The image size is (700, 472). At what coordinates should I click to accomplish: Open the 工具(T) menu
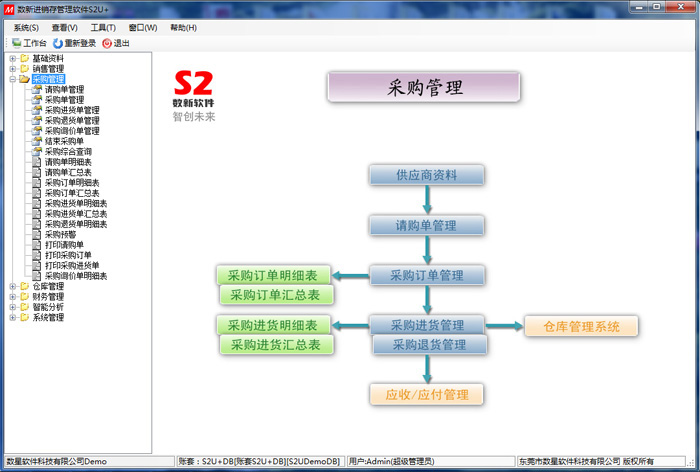(x=103, y=28)
